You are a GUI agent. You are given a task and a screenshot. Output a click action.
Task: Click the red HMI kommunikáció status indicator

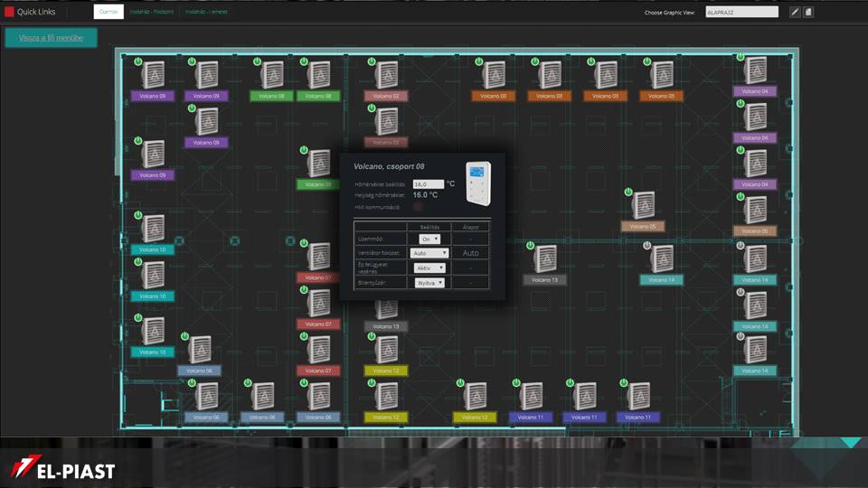coord(418,207)
